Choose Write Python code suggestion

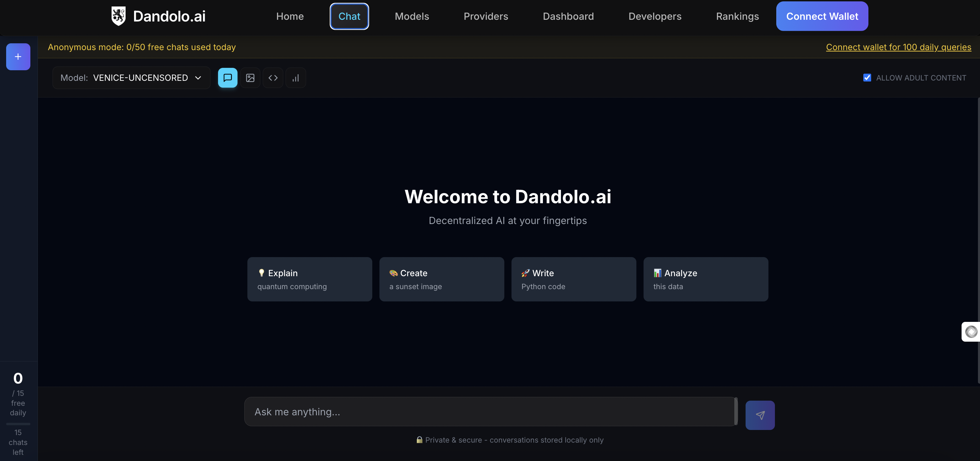pos(574,279)
